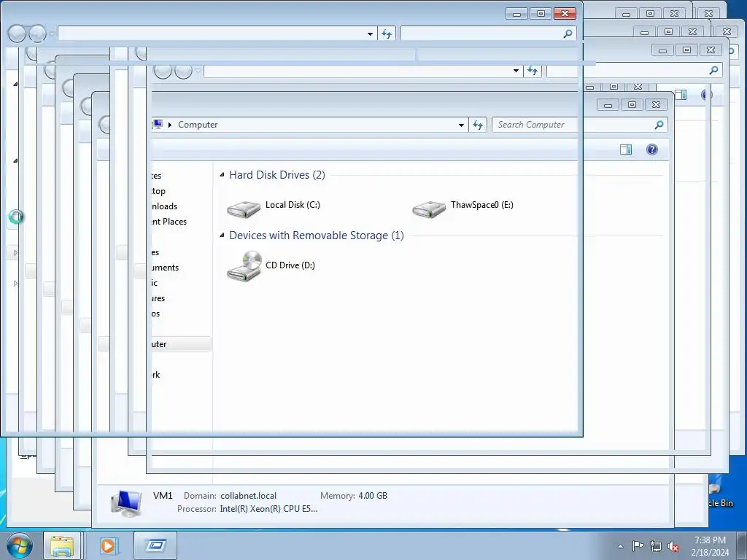The height and width of the screenshot is (560, 747).
Task: Click the Show desktop strip
Action: (x=742, y=545)
